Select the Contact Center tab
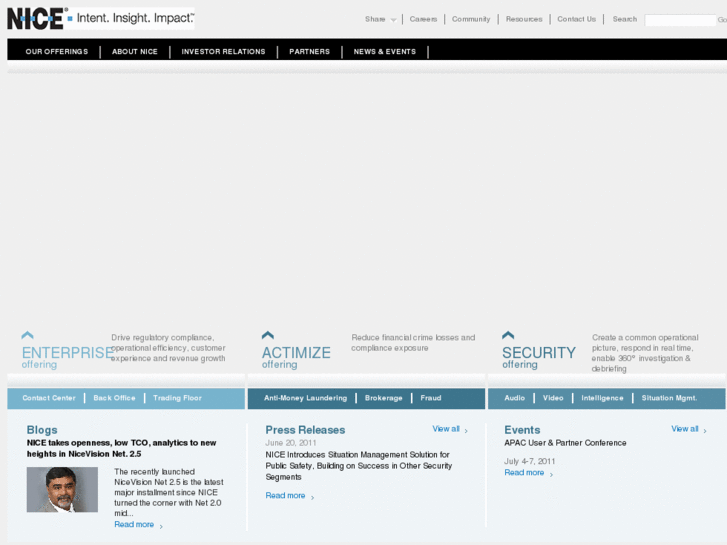727x545 pixels. coord(49,398)
